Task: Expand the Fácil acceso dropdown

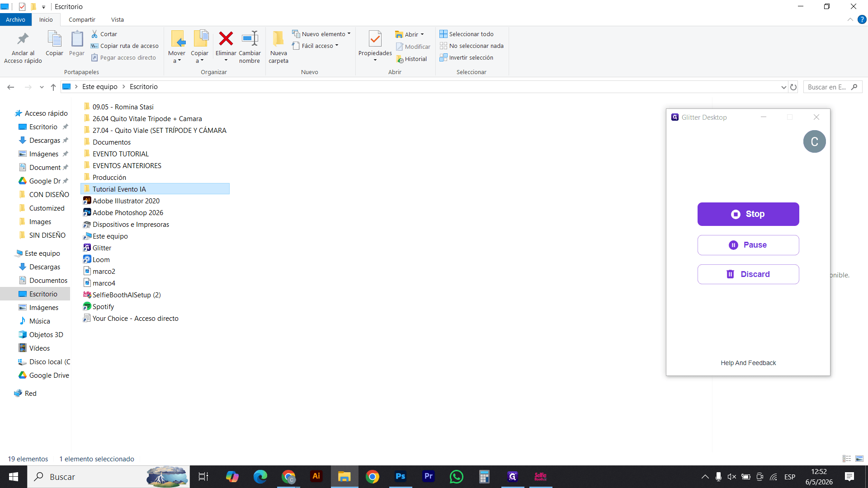Action: 337,46
